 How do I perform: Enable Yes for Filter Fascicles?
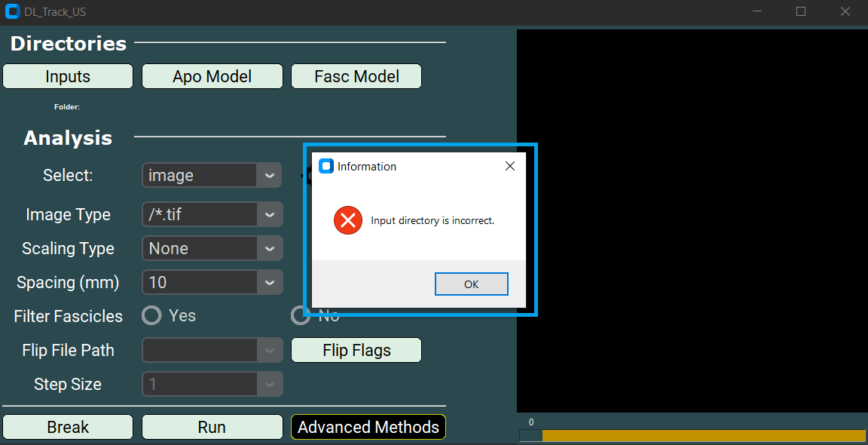tap(151, 315)
